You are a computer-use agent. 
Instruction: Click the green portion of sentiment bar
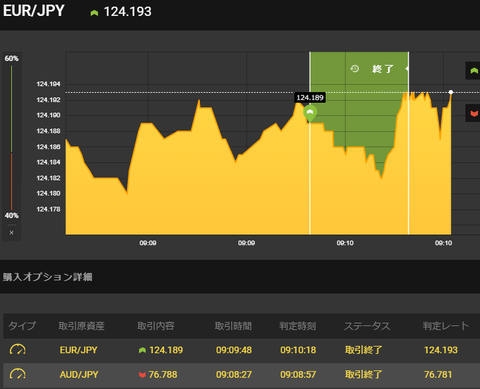click(x=11, y=109)
